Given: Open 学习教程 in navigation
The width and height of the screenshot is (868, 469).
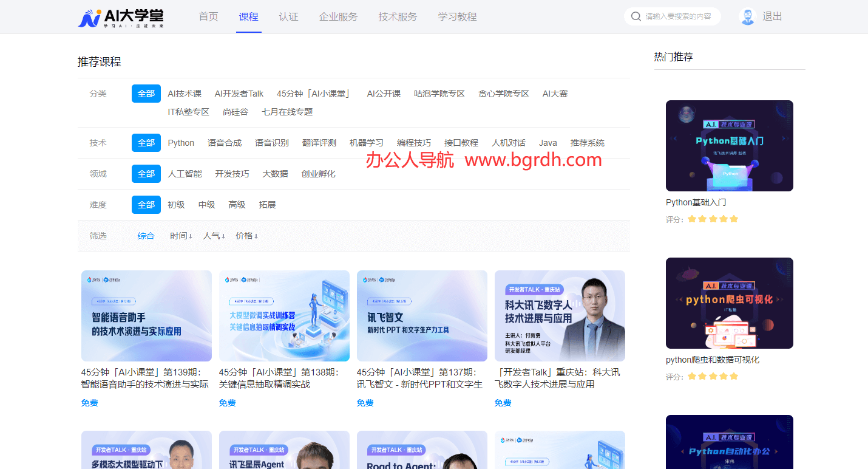Looking at the screenshot, I should coord(457,16).
